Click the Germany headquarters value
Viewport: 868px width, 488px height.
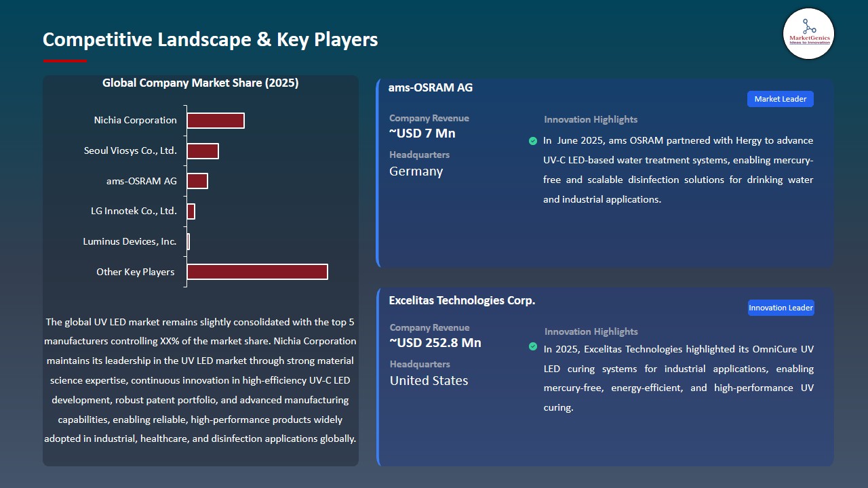(416, 171)
